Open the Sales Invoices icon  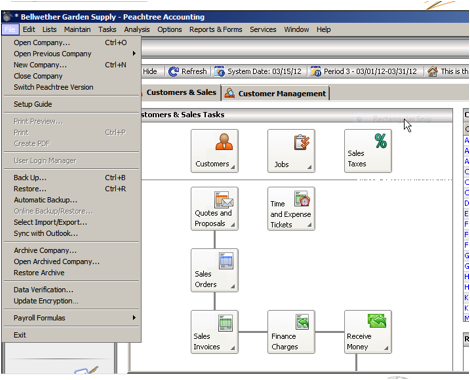point(214,332)
